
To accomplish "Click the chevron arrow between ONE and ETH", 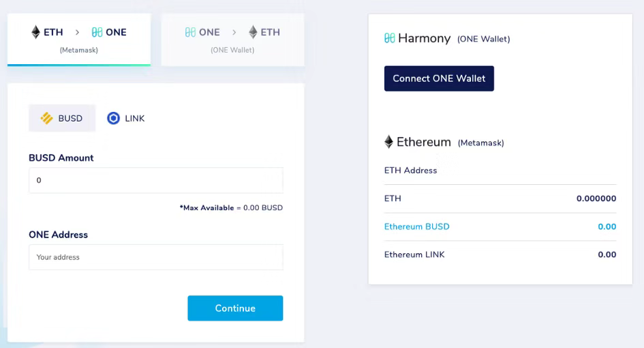I will point(234,32).
